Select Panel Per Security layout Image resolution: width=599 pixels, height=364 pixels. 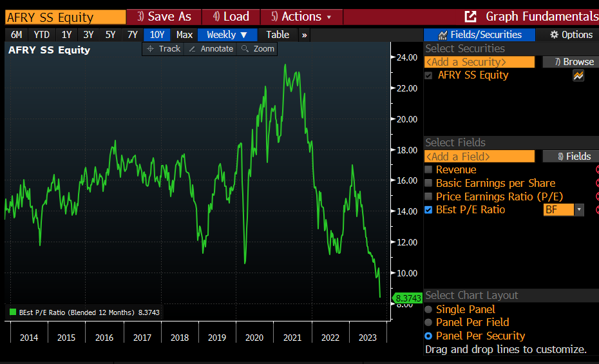[428, 336]
